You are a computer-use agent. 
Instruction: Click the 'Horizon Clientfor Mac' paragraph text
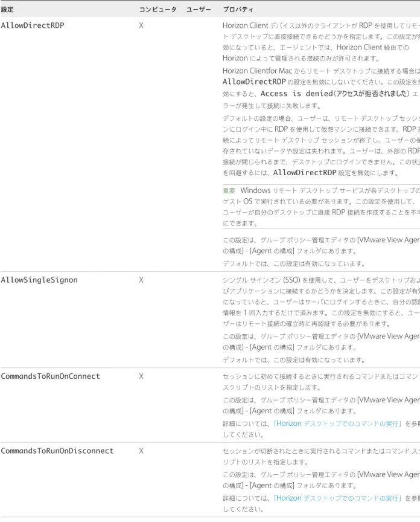click(321, 88)
